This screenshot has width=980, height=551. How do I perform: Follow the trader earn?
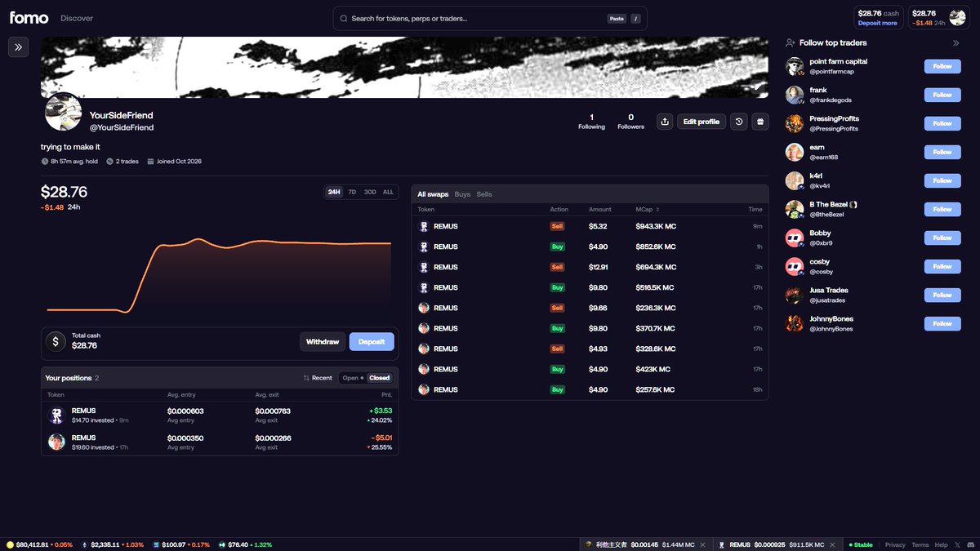point(942,152)
